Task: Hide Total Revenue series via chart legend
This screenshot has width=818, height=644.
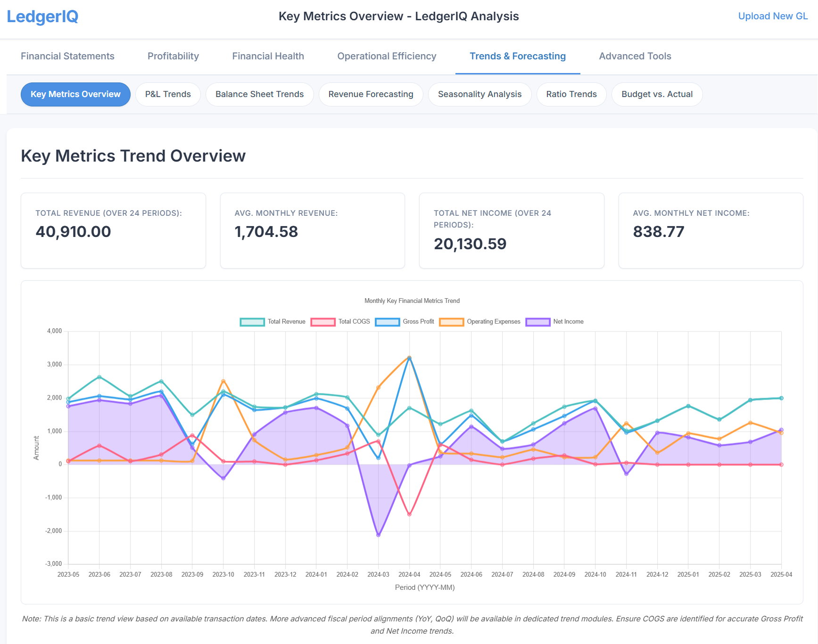Action: point(273,322)
